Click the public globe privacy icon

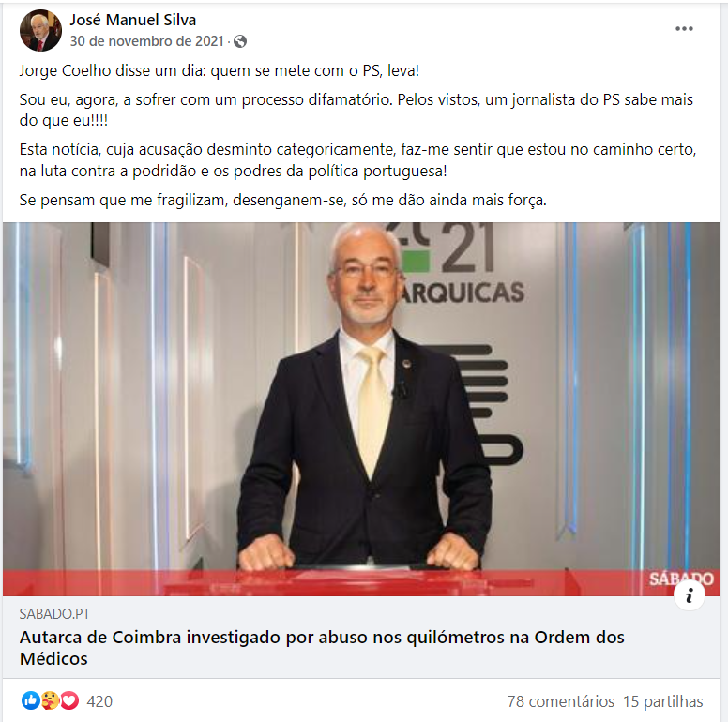coord(240,42)
